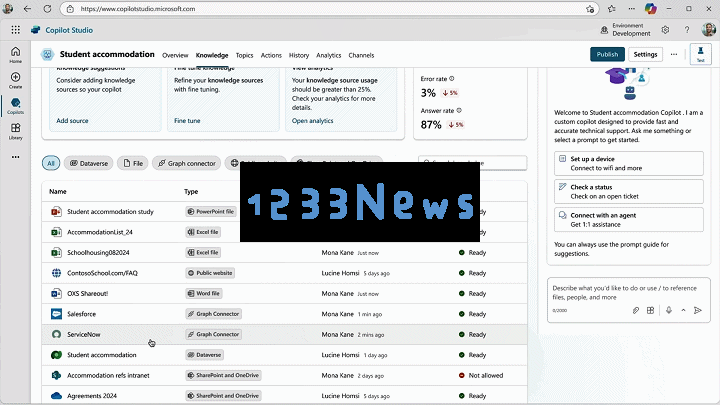
Task: Open the app launcher waffle icon
Action: 16,30
